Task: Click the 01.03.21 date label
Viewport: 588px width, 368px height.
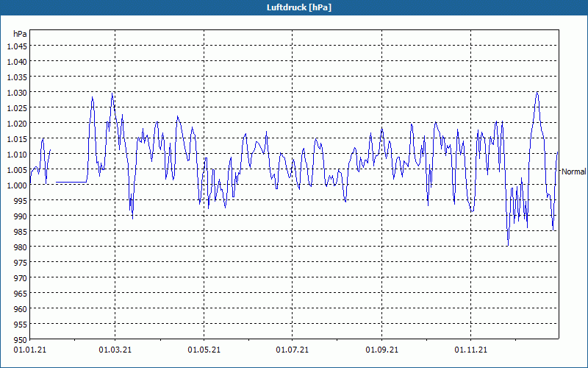Action: coord(115,350)
